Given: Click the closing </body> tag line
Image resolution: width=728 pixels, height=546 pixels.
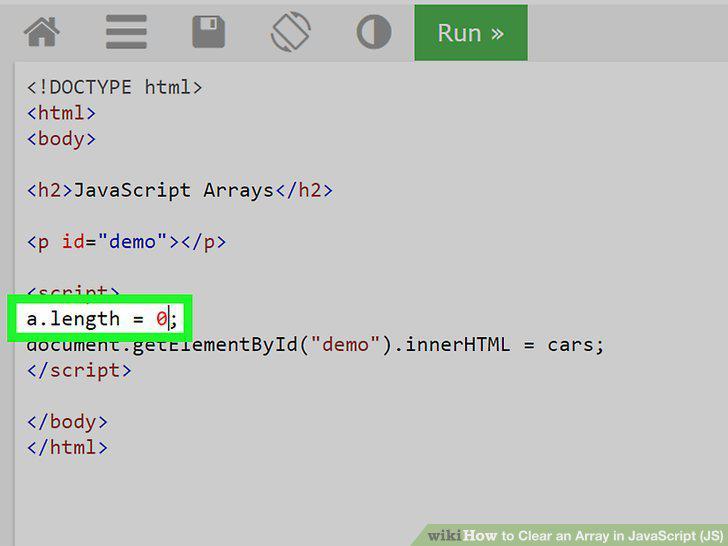Looking at the screenshot, I should [x=67, y=422].
